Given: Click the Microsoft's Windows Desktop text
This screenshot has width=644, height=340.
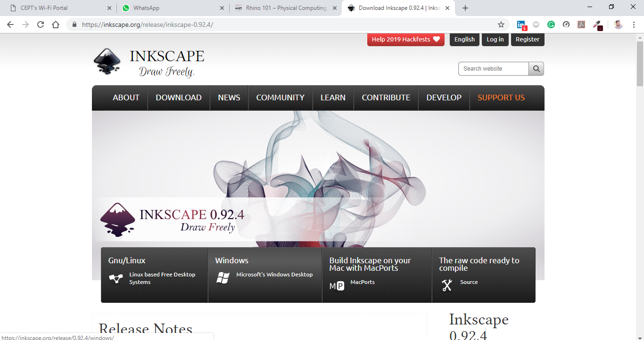Looking at the screenshot, I should tap(274, 275).
